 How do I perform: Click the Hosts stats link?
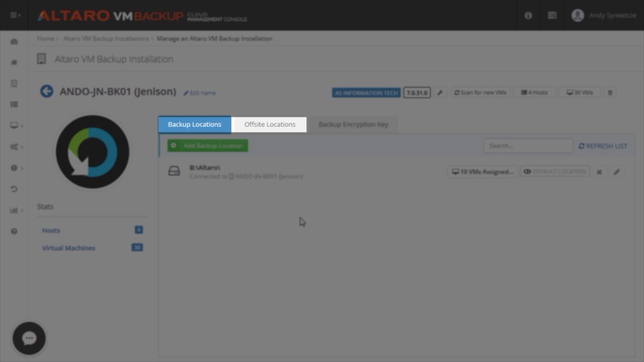pos(51,230)
